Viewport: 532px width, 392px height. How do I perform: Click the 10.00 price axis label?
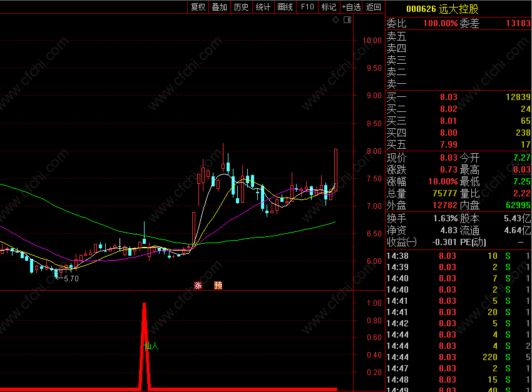point(372,40)
